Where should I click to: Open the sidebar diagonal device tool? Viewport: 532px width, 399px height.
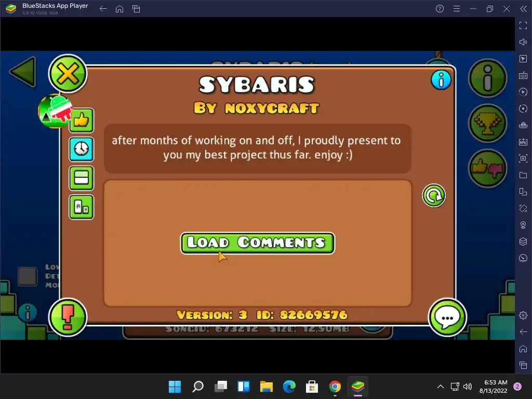(x=523, y=208)
